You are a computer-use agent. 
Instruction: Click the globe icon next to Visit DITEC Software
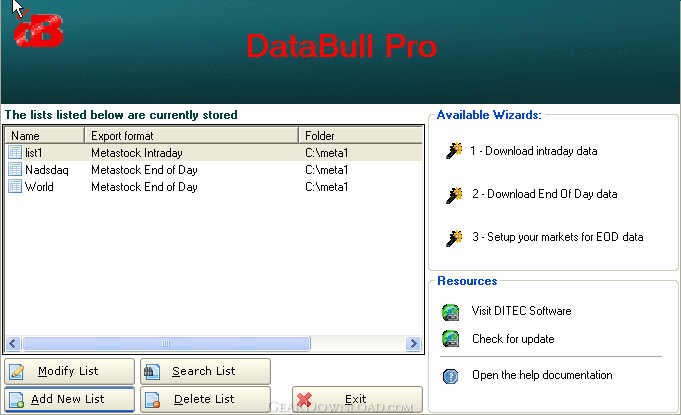451,312
